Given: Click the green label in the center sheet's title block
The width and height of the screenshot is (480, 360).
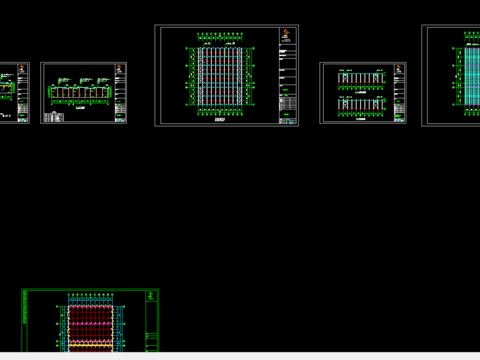Looking at the screenshot, I should click(286, 90).
